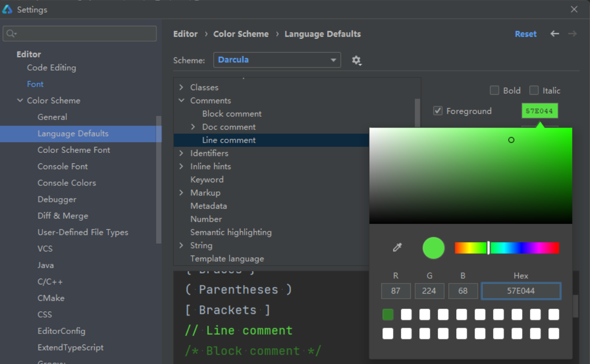Go back using the left arrow
The width and height of the screenshot is (590, 364).
555,34
